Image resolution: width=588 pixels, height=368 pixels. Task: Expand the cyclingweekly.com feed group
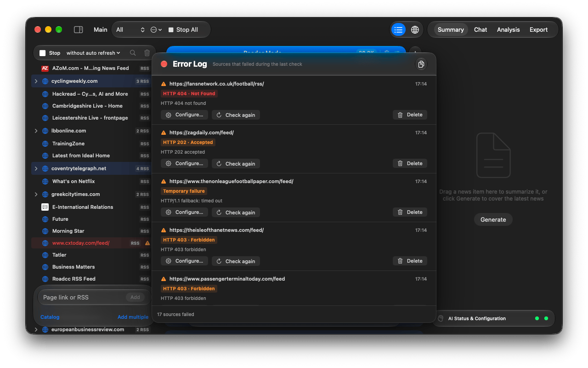[36, 81]
